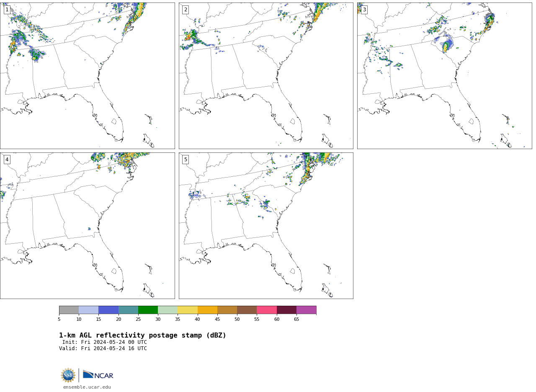Click the colorbar tick label 50
The width and height of the screenshot is (536, 392).
237,320
